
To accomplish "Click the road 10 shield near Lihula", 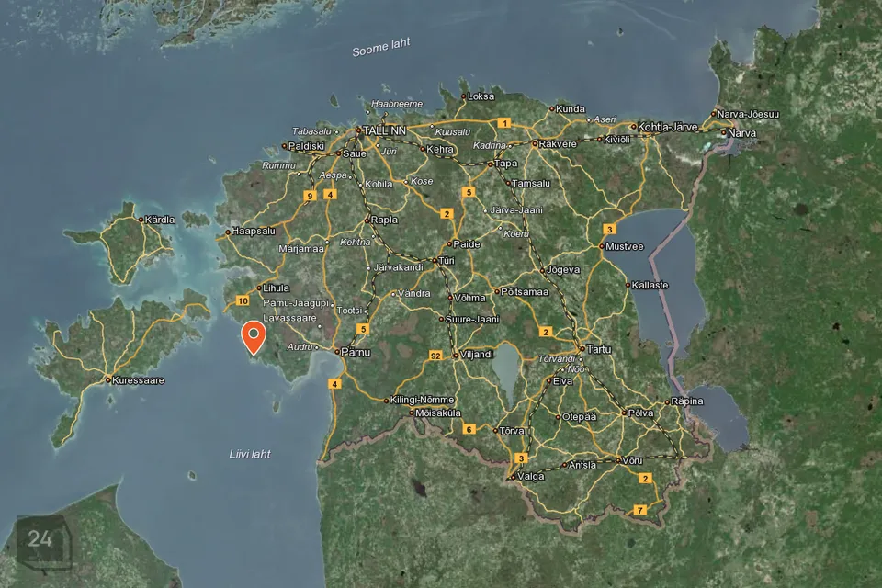I will (x=243, y=300).
